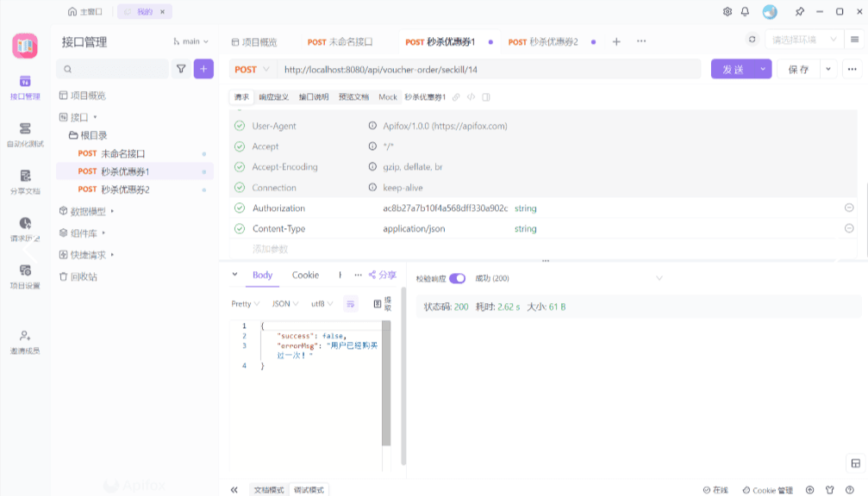Click the 发送 send button

click(x=733, y=70)
